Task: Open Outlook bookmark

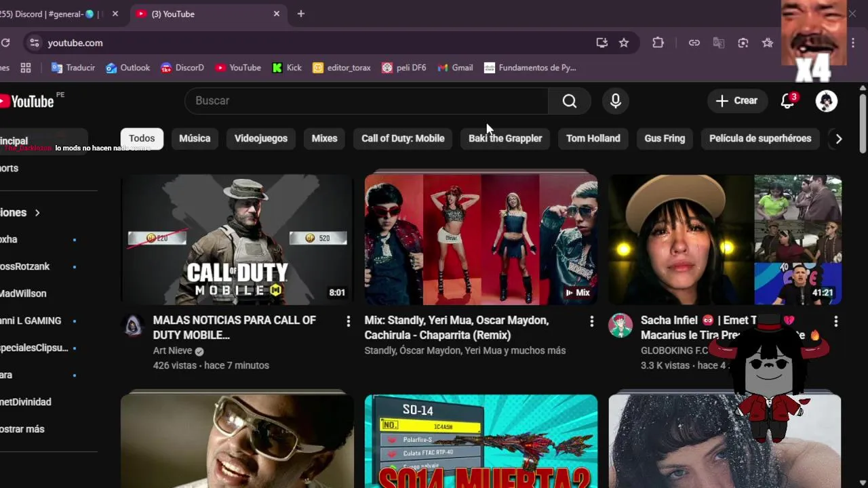Action: coord(127,68)
